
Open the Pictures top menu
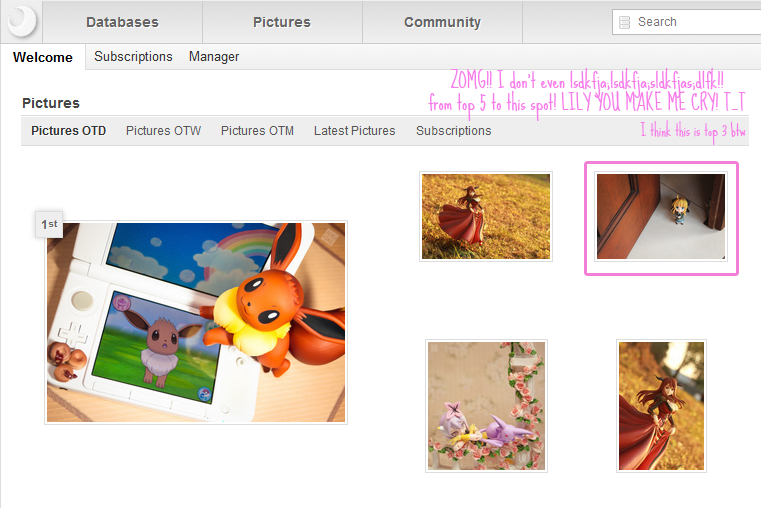(x=282, y=22)
